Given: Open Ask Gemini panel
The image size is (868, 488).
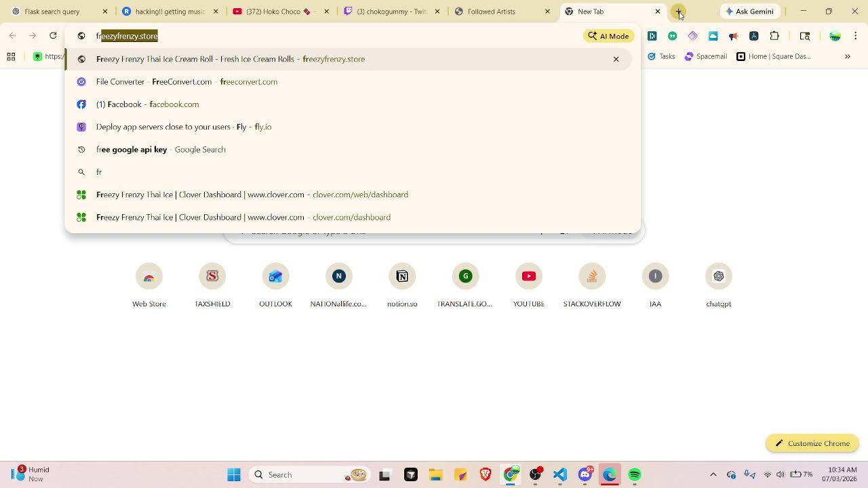Looking at the screenshot, I should (x=749, y=12).
